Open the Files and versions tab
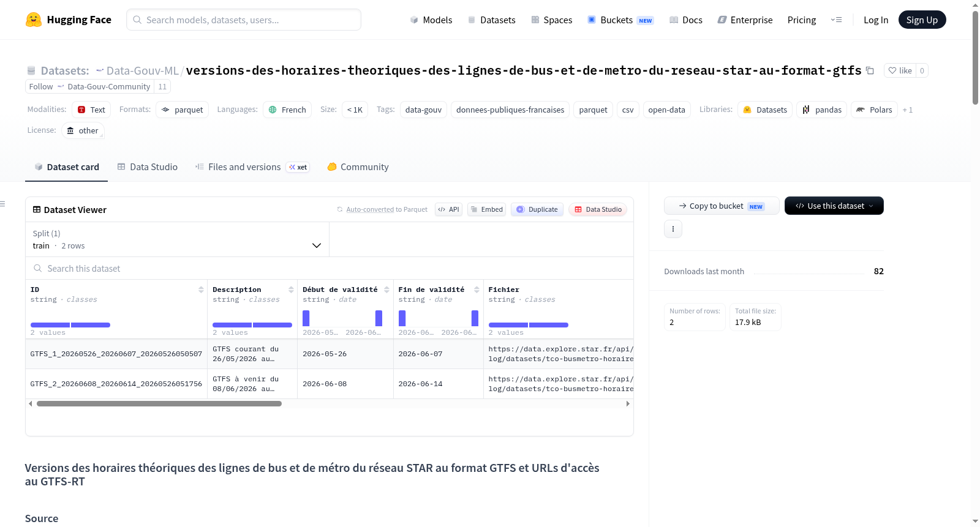The image size is (980, 527). coord(252,166)
